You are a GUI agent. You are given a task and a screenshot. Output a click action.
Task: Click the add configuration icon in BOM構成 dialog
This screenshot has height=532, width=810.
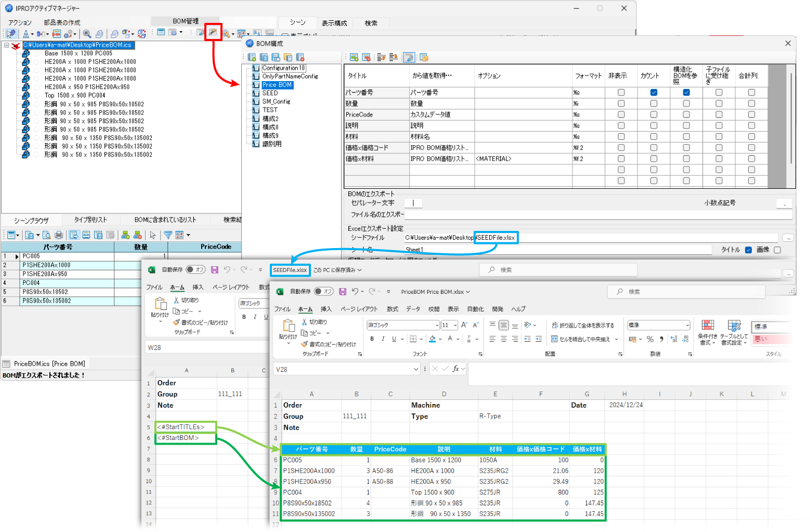coord(252,57)
